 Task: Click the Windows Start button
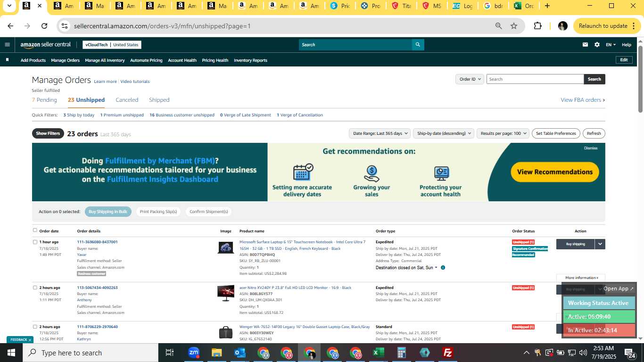(11, 353)
